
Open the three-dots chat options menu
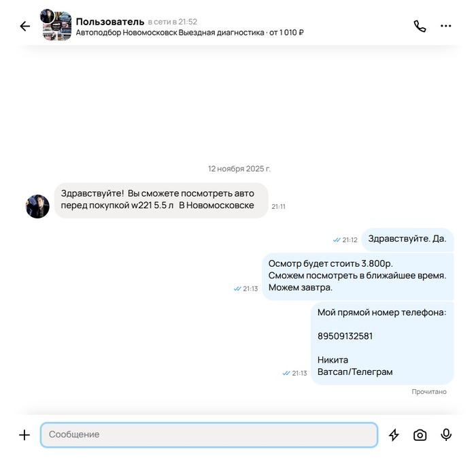pyautogui.click(x=445, y=26)
